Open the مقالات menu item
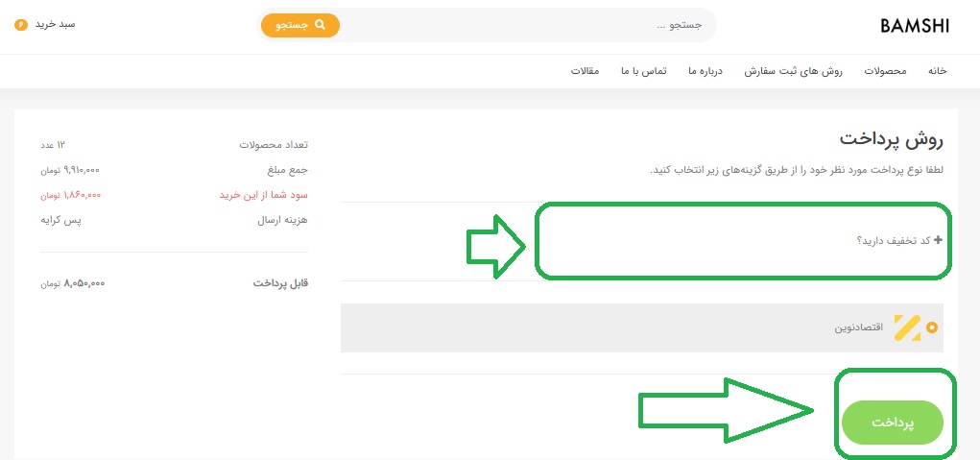Image resolution: width=980 pixels, height=460 pixels. point(586,72)
